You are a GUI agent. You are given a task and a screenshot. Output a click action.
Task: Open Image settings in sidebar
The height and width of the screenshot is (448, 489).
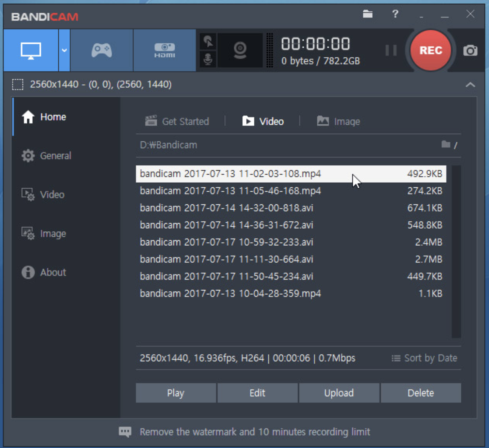click(x=66, y=233)
